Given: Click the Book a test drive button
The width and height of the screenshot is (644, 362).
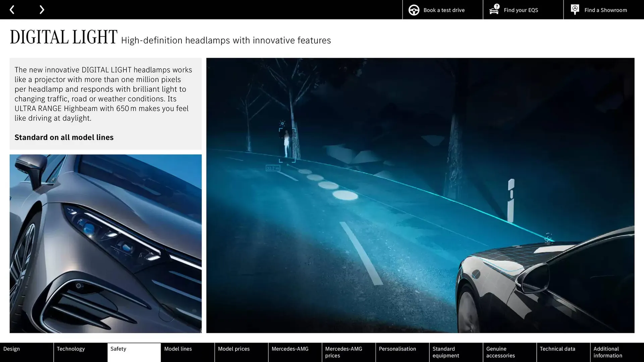Looking at the screenshot, I should point(444,10).
